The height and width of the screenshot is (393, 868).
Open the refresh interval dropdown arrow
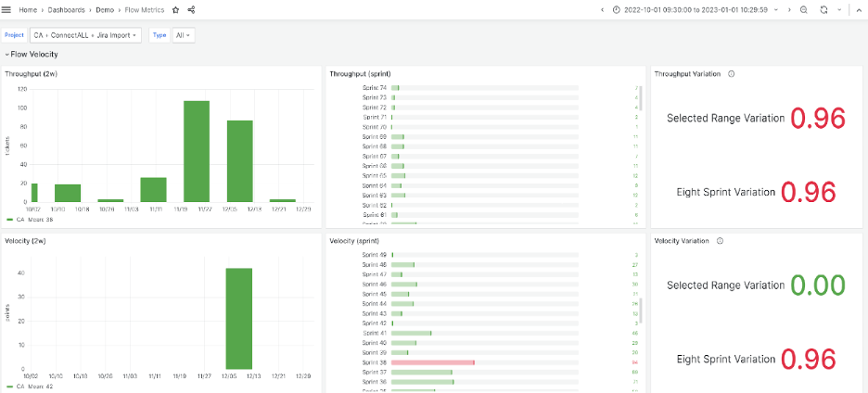click(839, 9)
